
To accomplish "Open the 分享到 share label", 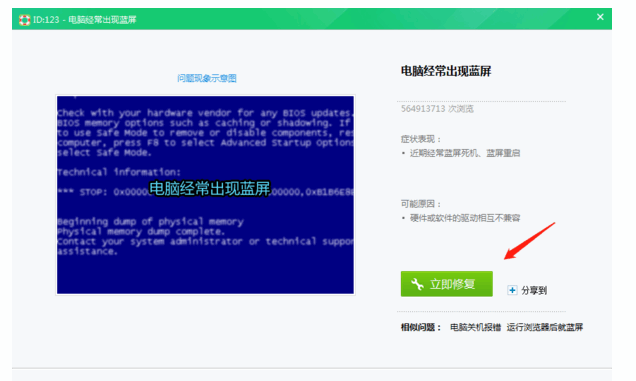I will [534, 291].
